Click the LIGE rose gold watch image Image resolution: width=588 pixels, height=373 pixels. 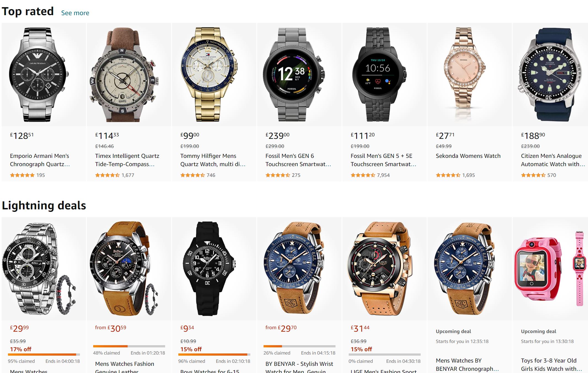point(379,269)
